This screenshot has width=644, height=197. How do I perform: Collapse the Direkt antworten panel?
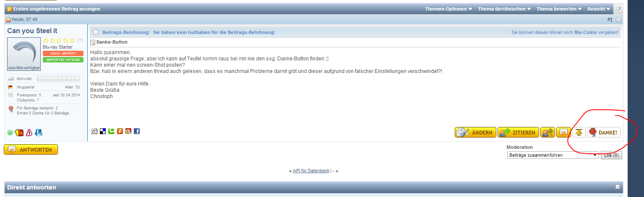pyautogui.click(x=617, y=187)
